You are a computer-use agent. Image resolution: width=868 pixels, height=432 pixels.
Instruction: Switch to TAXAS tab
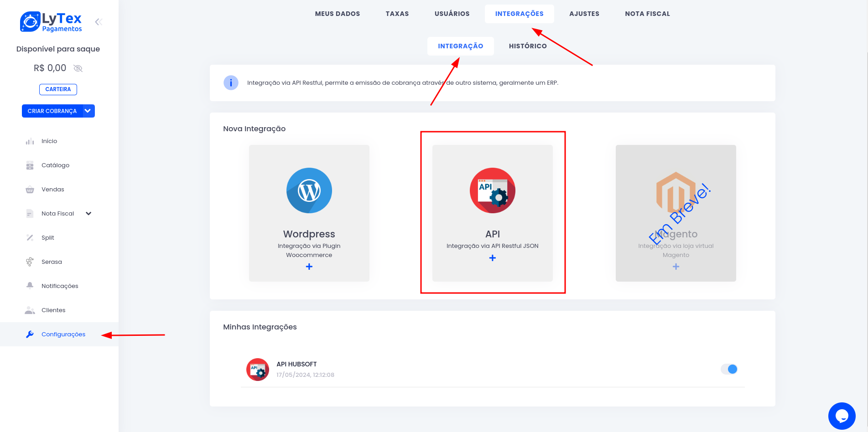(x=397, y=14)
